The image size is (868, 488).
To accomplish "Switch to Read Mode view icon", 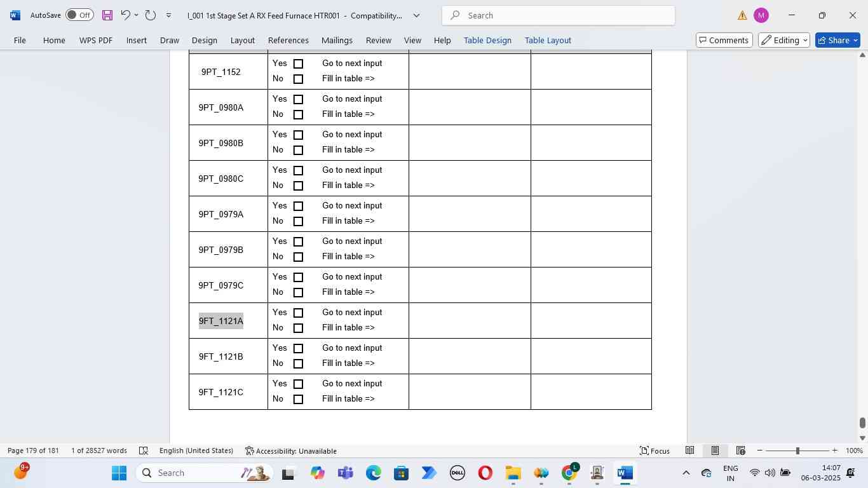I will (689, 451).
